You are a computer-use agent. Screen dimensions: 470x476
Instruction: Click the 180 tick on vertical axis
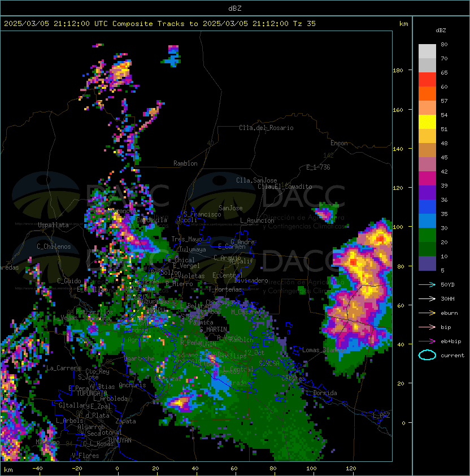tap(398, 71)
